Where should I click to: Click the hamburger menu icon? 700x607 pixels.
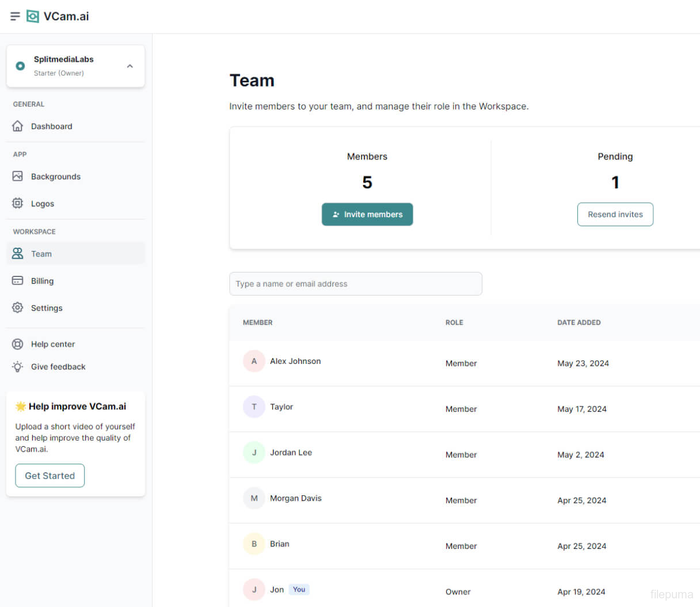15,16
